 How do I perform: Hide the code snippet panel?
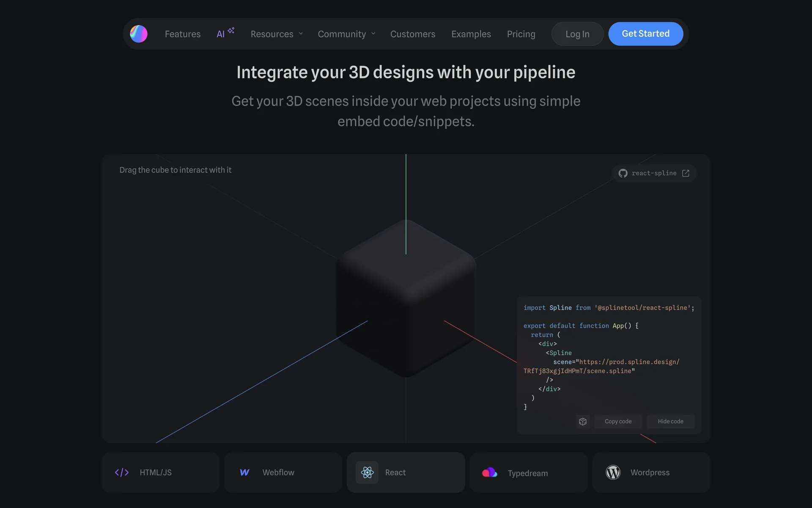click(670, 422)
